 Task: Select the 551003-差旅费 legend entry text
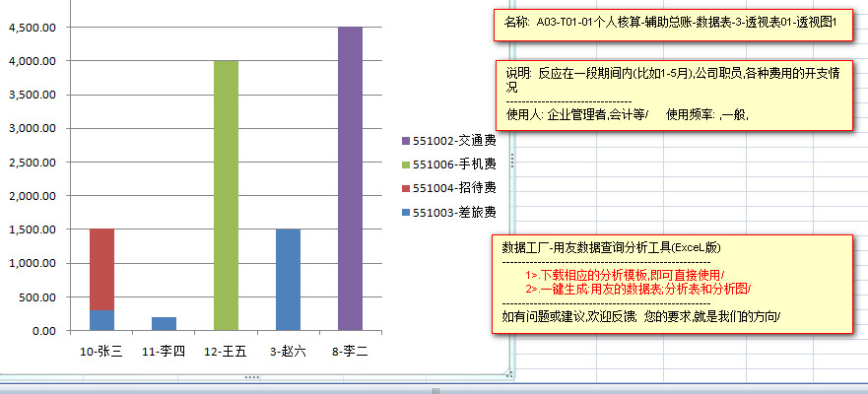click(453, 212)
